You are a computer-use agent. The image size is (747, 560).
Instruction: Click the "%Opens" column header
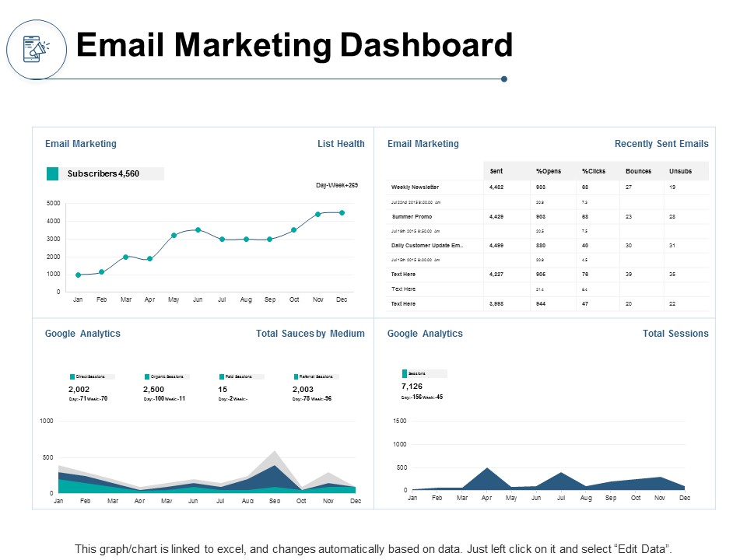point(549,171)
